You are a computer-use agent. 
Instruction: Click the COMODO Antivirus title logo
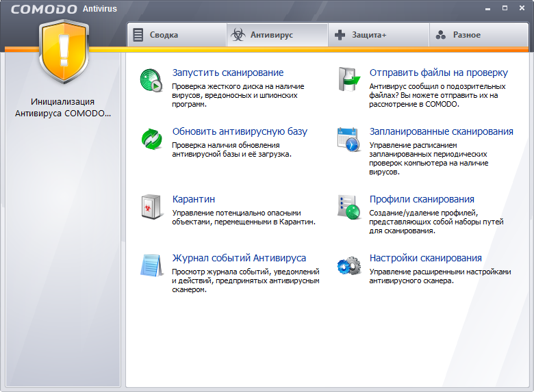pos(64,9)
